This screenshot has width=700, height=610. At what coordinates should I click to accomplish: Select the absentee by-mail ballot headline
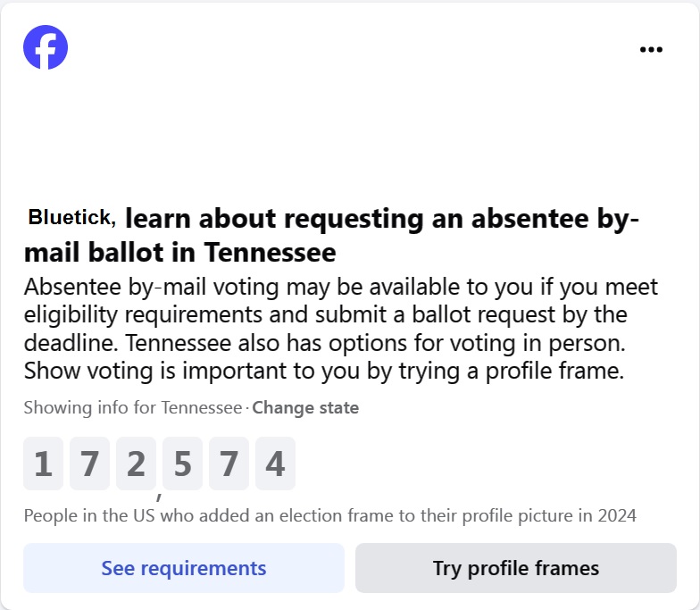[375, 219]
